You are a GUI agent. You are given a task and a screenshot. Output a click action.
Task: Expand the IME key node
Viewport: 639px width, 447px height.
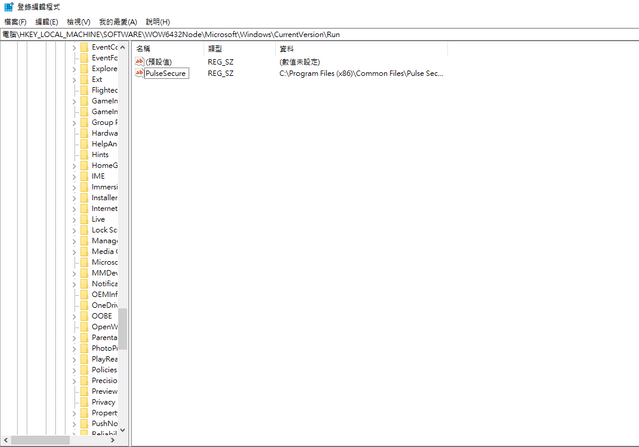coord(73,176)
